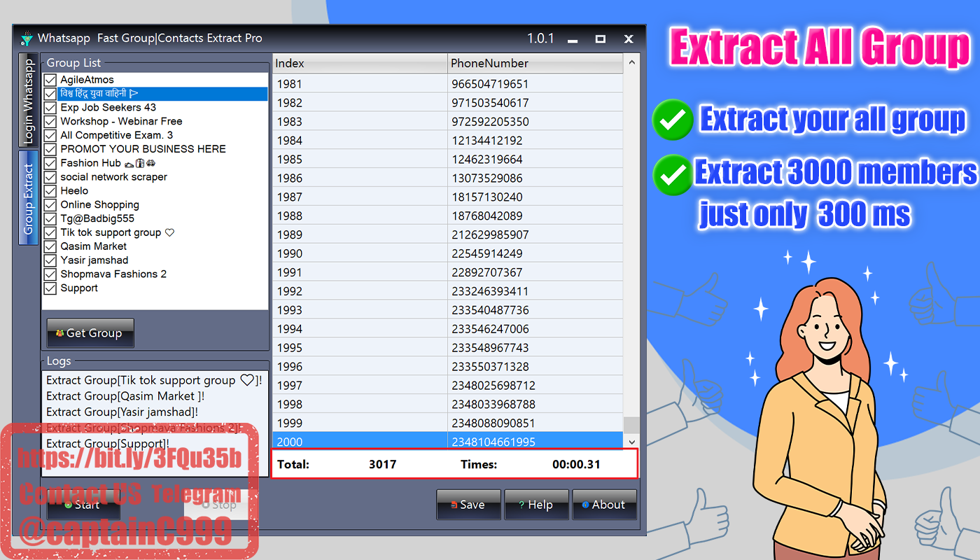Viewport: 980px width, 560px height.
Task: Uncheck the Support group checkbox
Action: [x=50, y=288]
